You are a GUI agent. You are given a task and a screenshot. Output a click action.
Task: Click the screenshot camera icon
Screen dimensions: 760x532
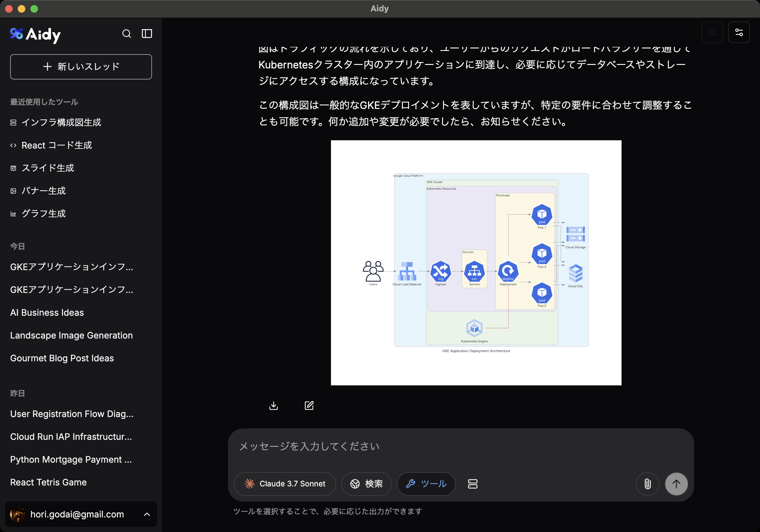tap(712, 32)
